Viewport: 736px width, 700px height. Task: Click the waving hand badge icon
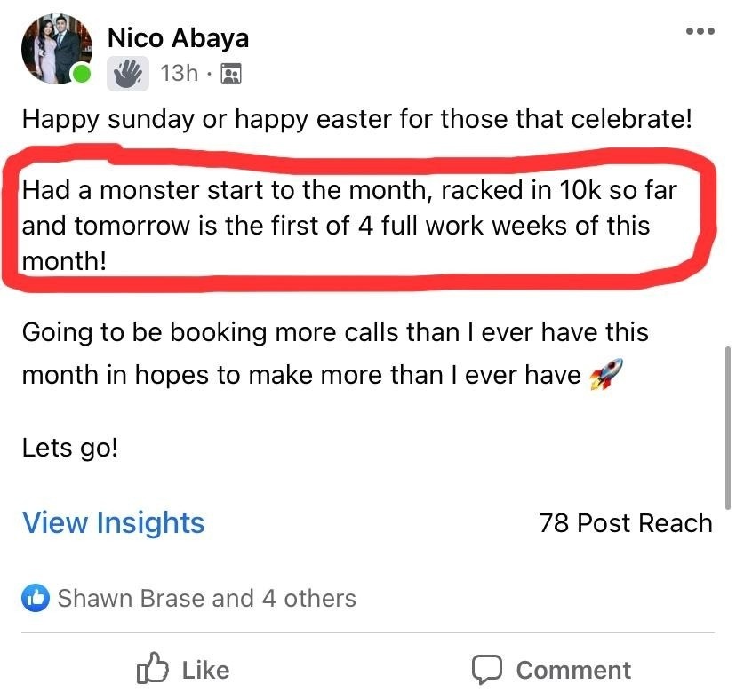coord(128,73)
